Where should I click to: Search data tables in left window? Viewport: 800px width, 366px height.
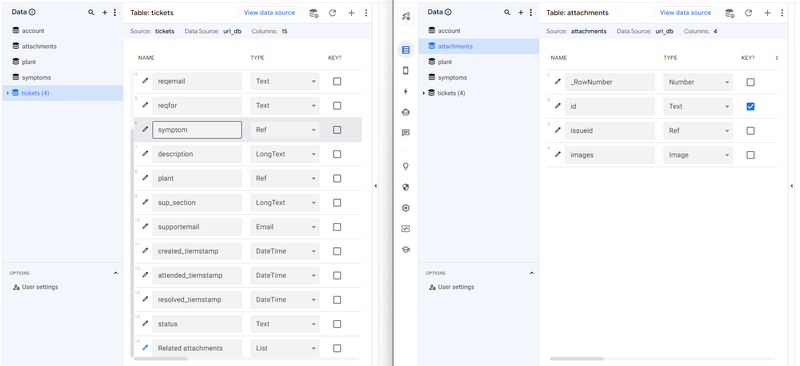pyautogui.click(x=91, y=12)
